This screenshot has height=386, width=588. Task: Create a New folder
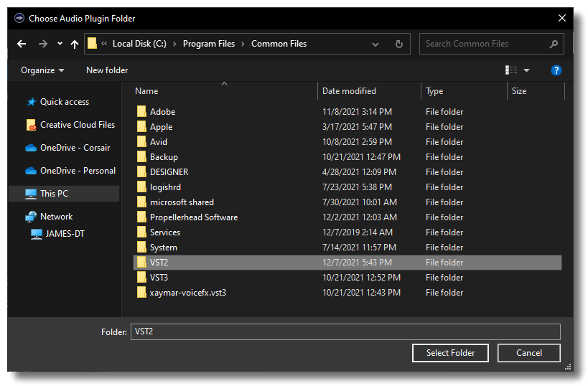tap(107, 70)
